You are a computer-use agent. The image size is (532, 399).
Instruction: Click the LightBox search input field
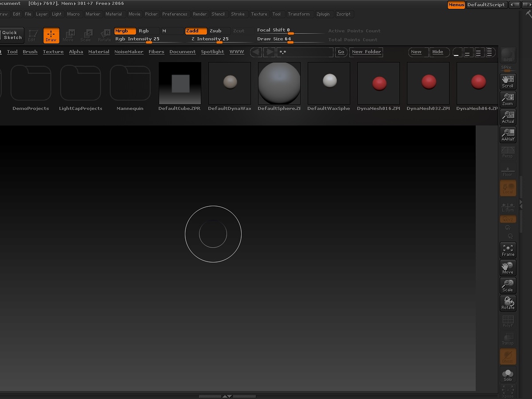pos(305,52)
